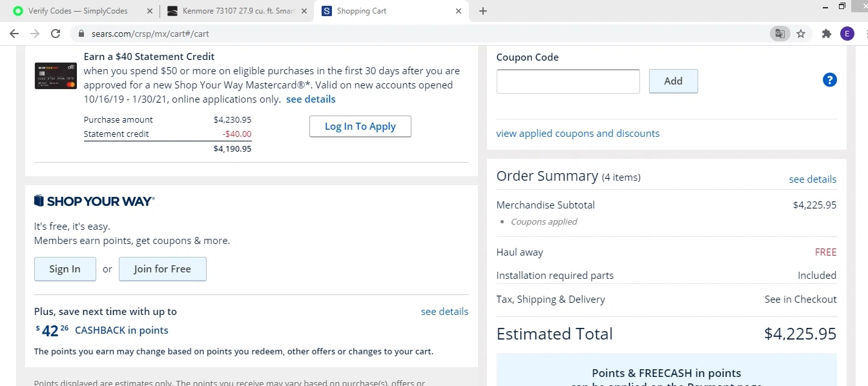Maximize the browser window
The height and width of the screenshot is (386, 868).
point(842,6)
